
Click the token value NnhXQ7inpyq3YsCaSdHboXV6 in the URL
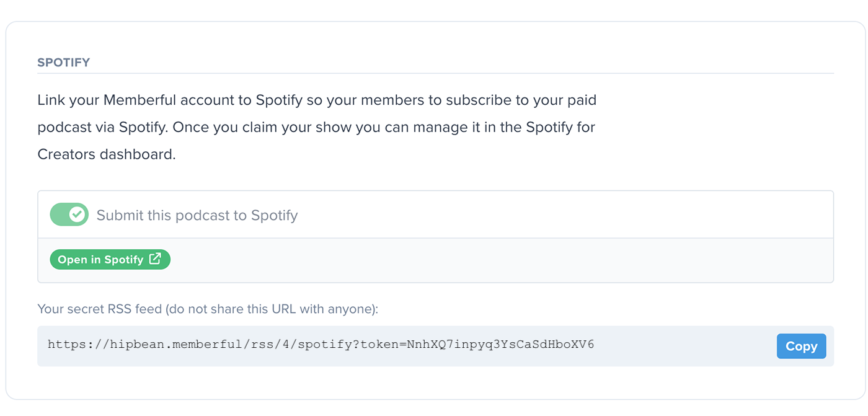click(500, 344)
